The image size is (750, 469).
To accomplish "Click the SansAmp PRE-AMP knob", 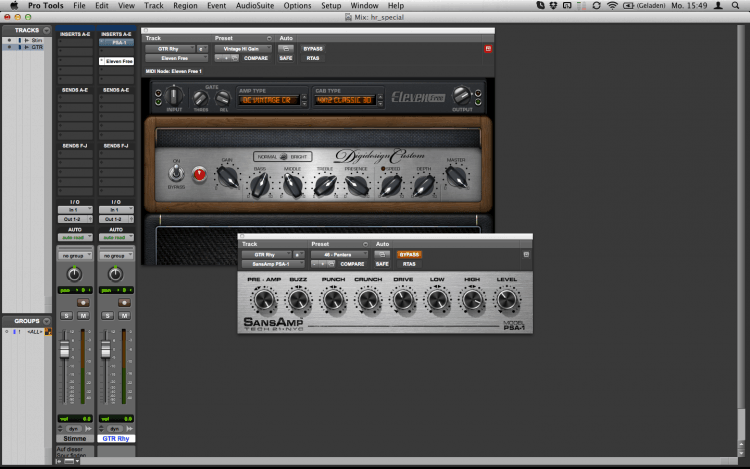I will [264, 300].
